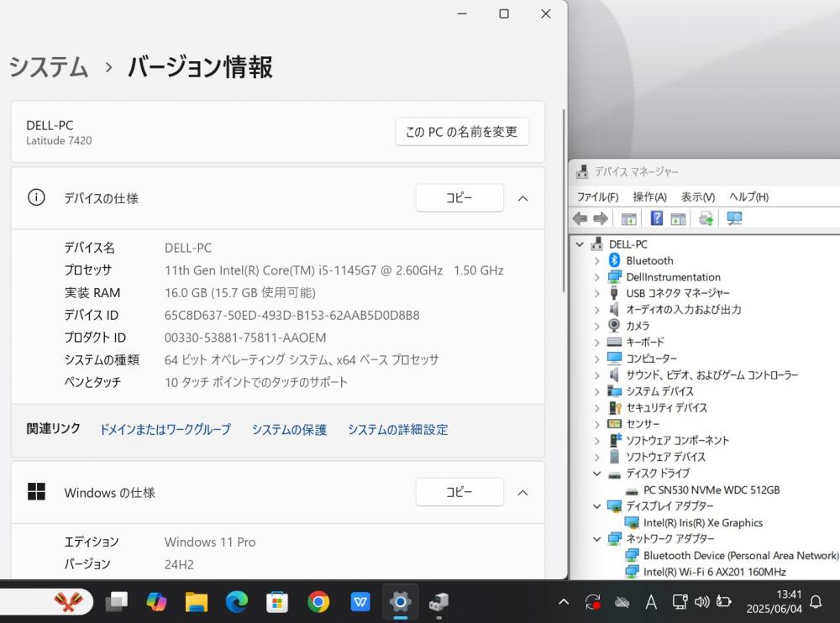The image size is (840, 623).
Task: Click the sync status tray icon
Action: click(x=593, y=602)
